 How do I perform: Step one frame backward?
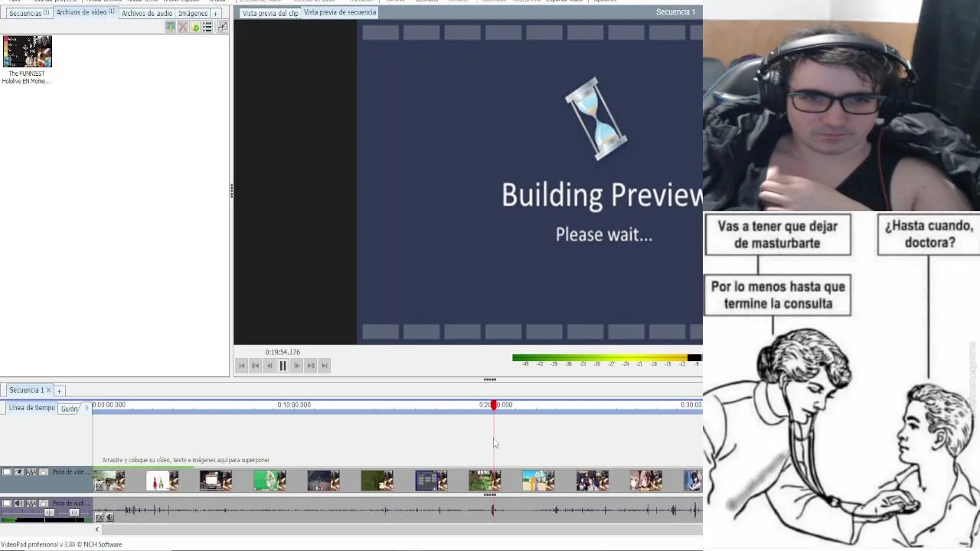(x=269, y=366)
